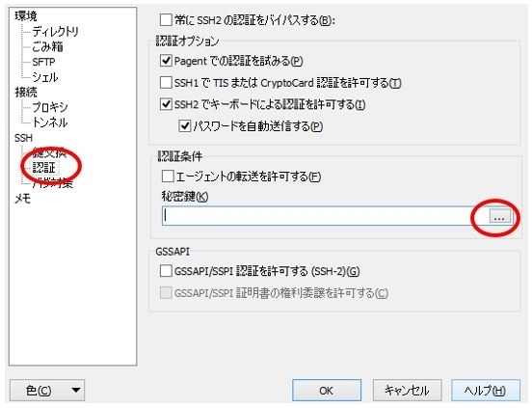The height and width of the screenshot is (408, 532).
Task: Uncheck SSH2 キーボードによる認証を許可する
Action: tap(166, 104)
